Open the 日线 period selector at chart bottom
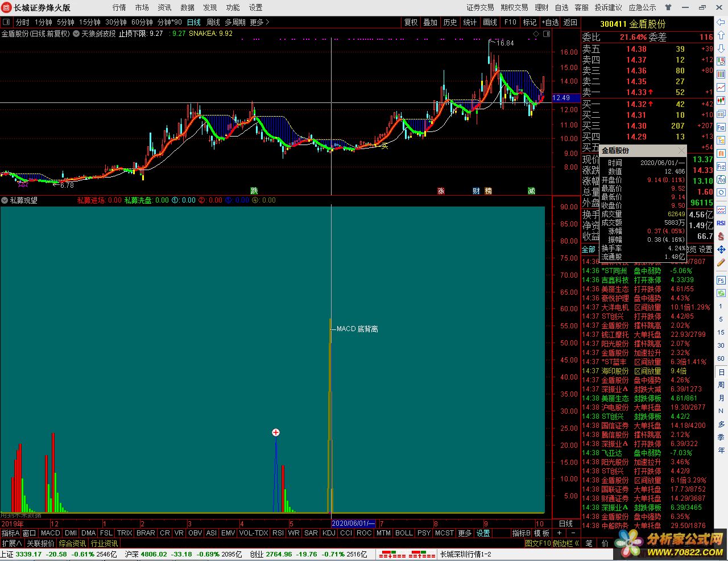The image size is (728, 561). click(x=566, y=523)
